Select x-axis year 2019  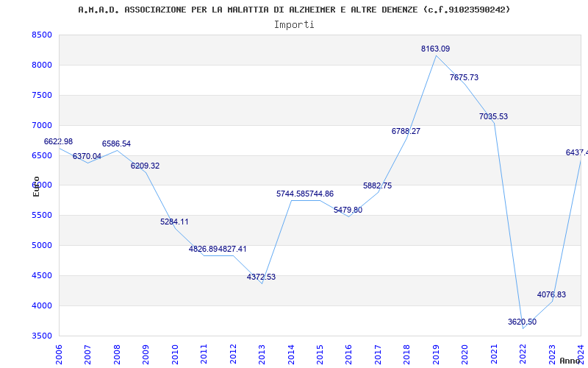click(436, 355)
